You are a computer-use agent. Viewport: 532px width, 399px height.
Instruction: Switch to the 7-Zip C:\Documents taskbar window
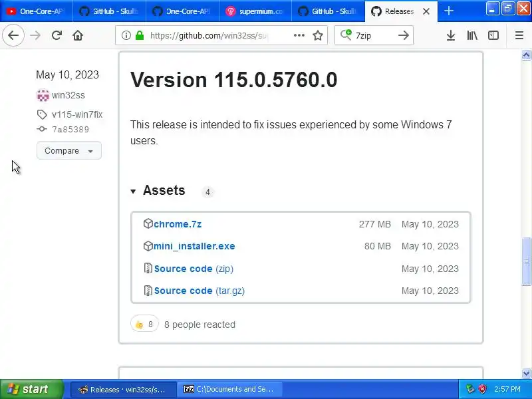[x=229, y=389]
